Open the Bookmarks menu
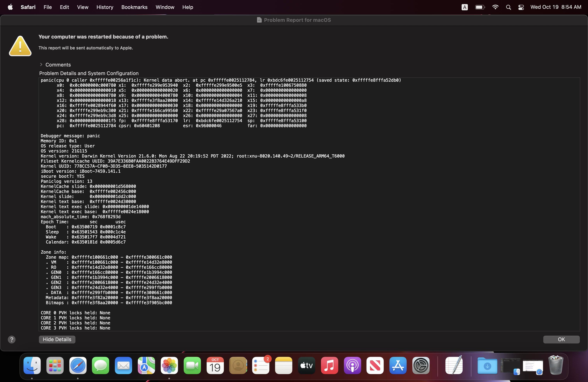The height and width of the screenshot is (382, 588). [x=134, y=7]
